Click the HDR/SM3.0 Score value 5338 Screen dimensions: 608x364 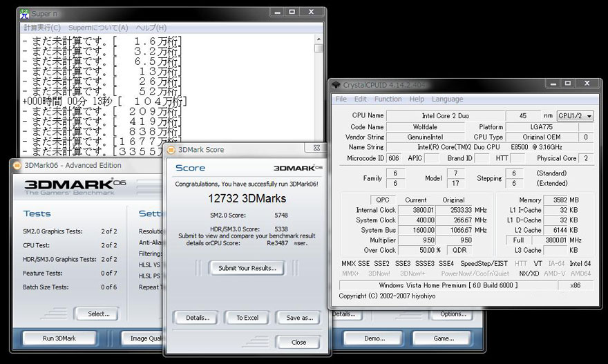pos(281,229)
